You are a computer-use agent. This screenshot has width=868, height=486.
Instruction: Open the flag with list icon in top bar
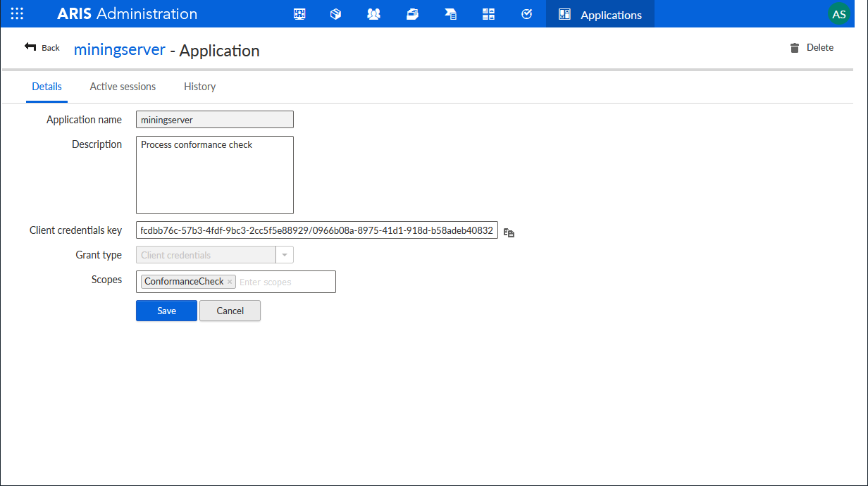tap(450, 14)
